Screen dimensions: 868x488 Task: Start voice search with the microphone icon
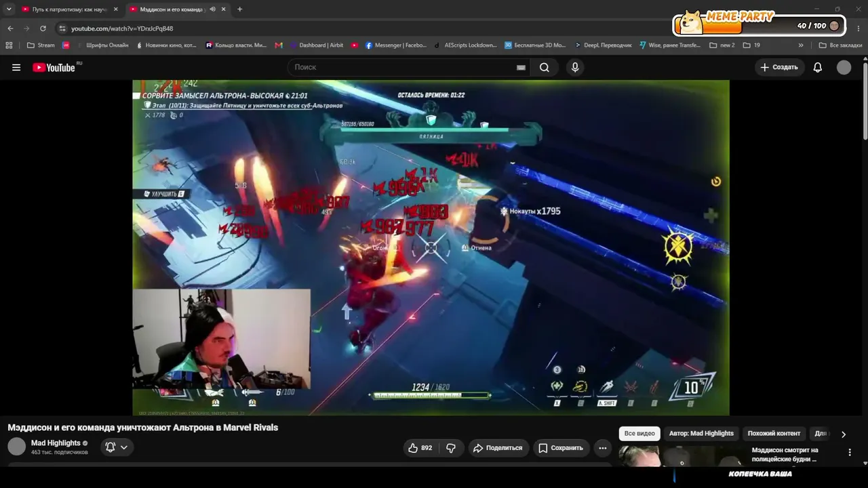click(575, 67)
